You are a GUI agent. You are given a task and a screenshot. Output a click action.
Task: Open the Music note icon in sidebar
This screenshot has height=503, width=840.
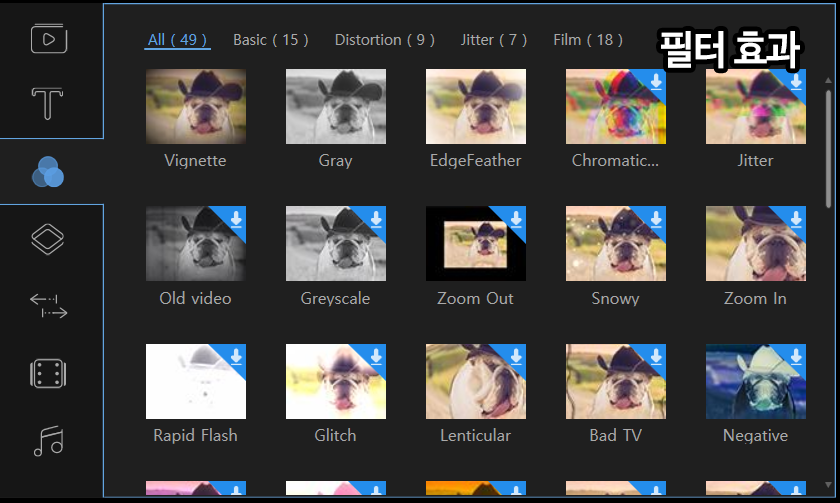49,441
